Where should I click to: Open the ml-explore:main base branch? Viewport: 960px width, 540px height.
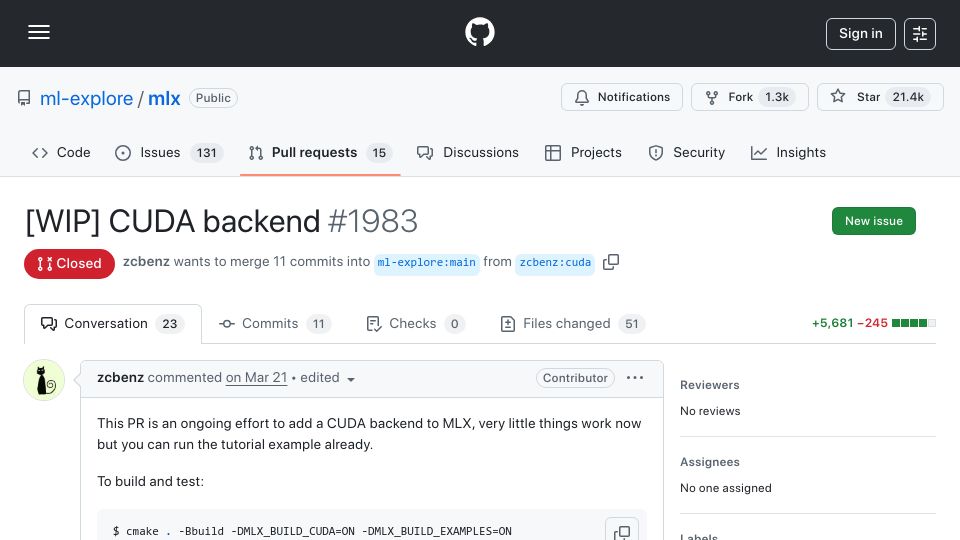click(427, 263)
